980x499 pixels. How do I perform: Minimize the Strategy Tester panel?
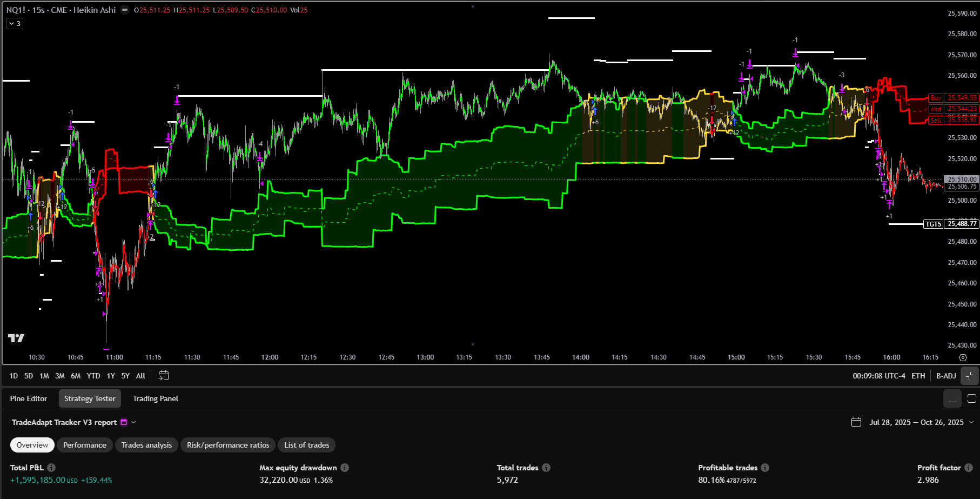tap(952, 399)
